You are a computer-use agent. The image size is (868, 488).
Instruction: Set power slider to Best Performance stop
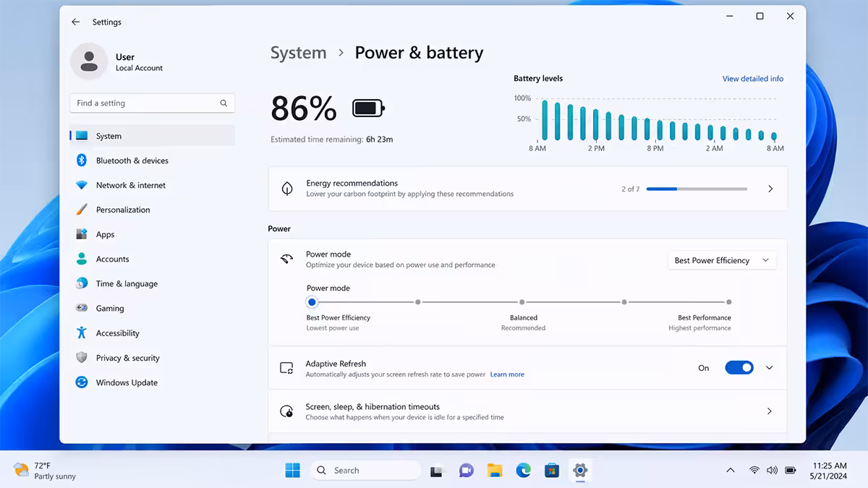click(x=728, y=302)
